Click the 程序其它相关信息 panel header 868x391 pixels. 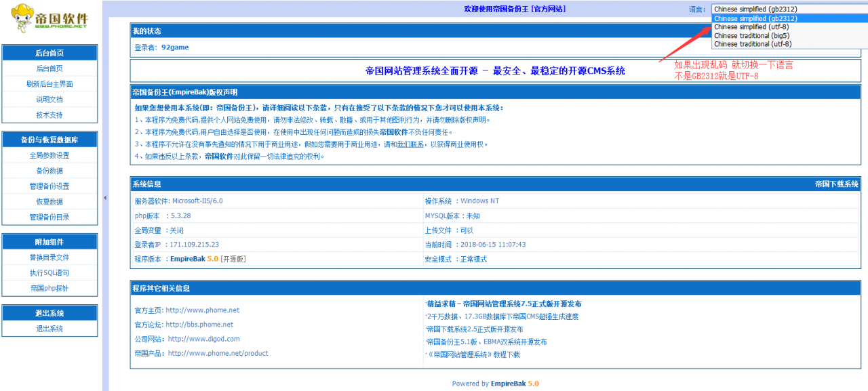pos(496,289)
